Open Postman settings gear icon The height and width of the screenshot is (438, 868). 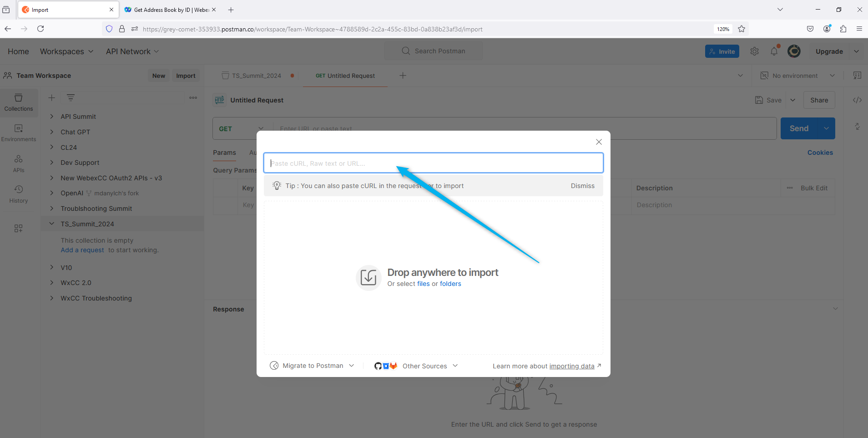[x=754, y=51]
